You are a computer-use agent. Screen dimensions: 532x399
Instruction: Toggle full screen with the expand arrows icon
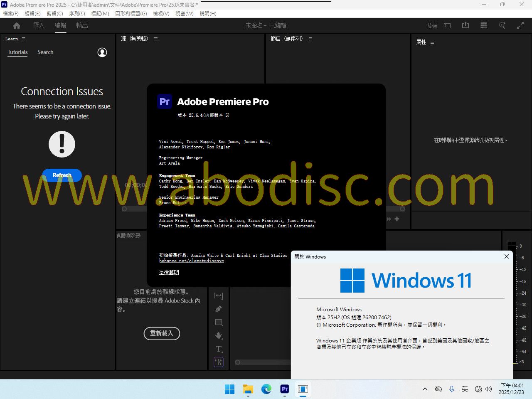(520, 26)
